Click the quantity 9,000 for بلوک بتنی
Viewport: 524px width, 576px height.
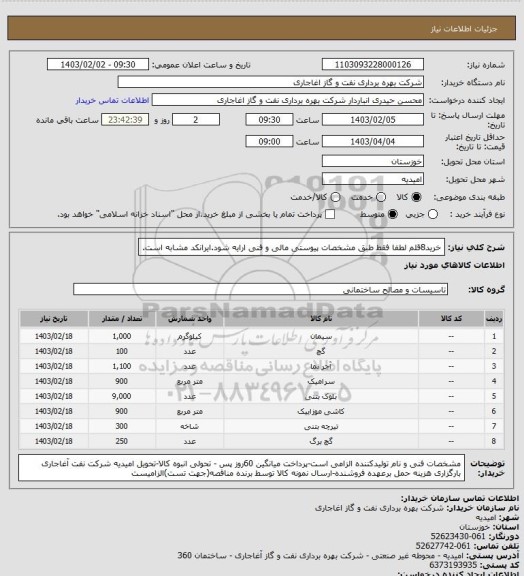[122, 396]
